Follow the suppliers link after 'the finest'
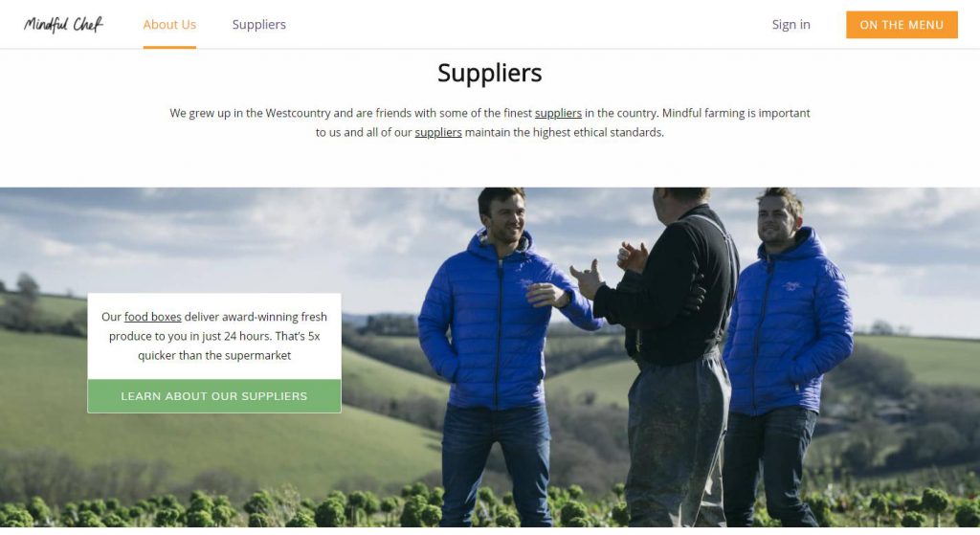Screen dimensions: 980x535 [558, 113]
